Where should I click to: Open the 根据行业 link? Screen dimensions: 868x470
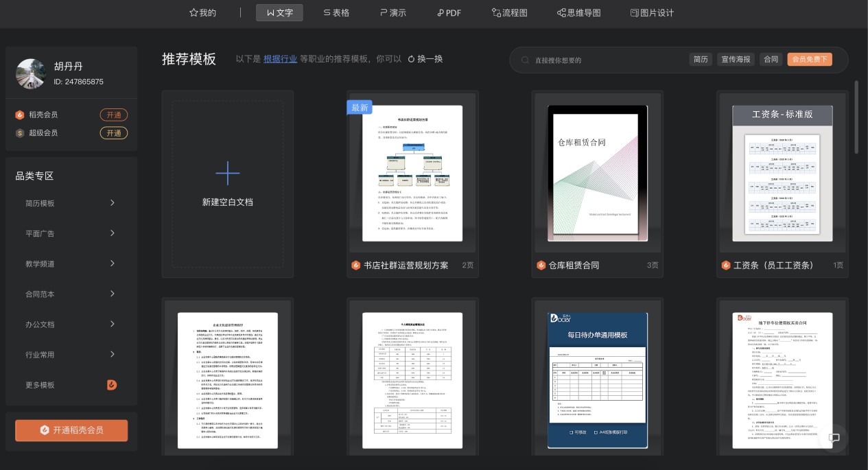[x=280, y=59]
